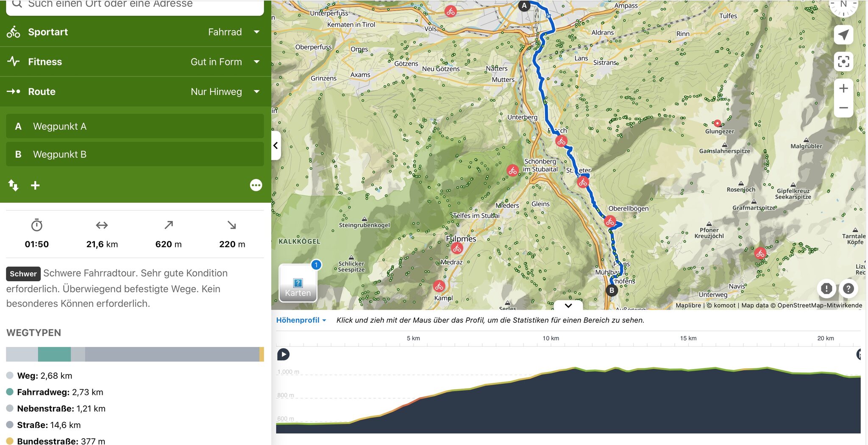
Task: Open the map help question mark icon
Action: (x=848, y=288)
